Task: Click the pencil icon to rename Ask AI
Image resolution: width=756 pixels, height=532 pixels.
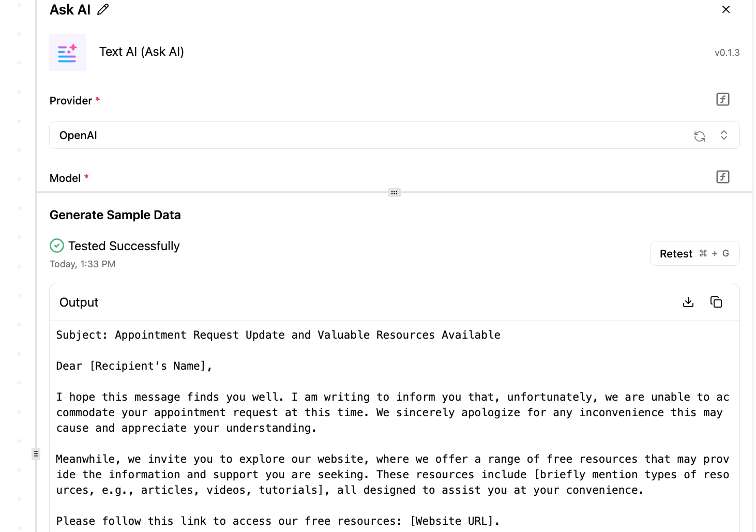Action: coord(103,9)
